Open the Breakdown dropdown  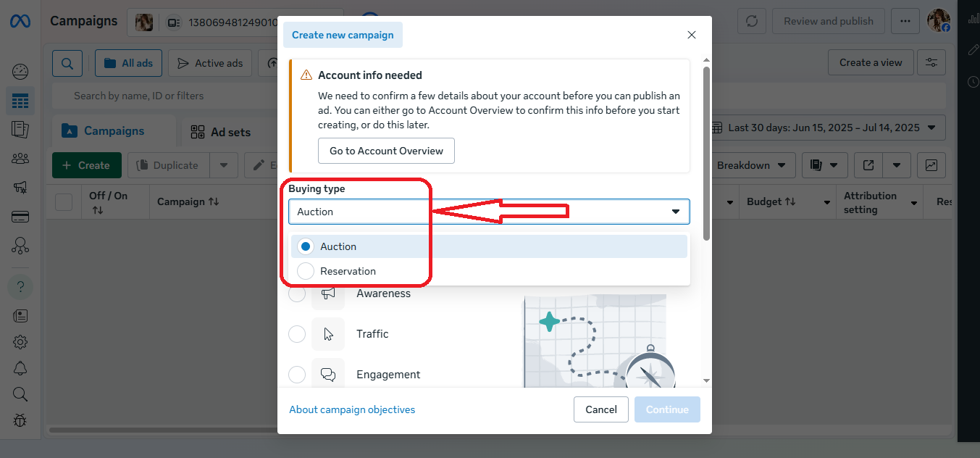pyautogui.click(x=750, y=165)
